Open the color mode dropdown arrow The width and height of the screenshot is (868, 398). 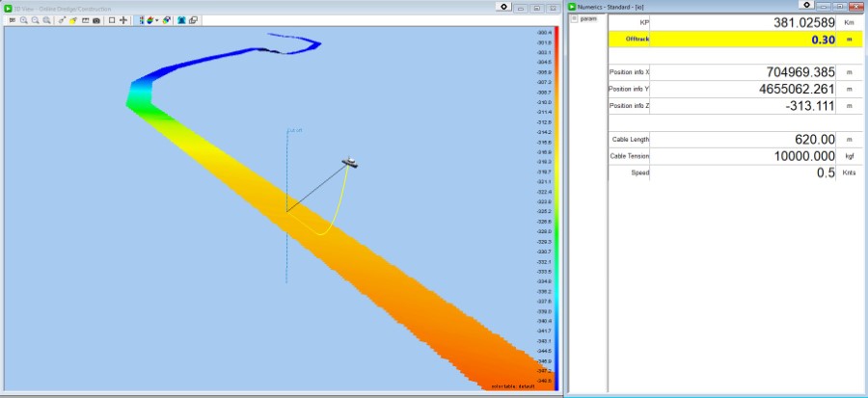point(157,20)
